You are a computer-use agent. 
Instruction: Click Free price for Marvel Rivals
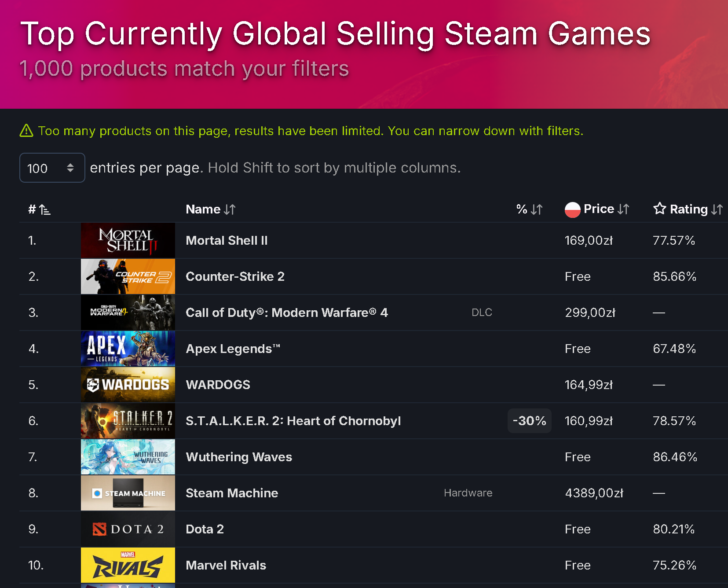pos(578,565)
